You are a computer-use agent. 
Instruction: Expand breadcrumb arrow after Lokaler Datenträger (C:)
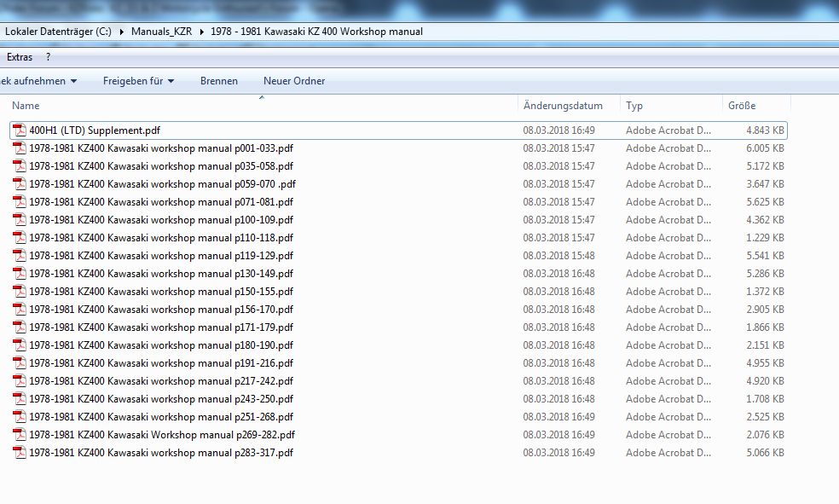pos(121,32)
